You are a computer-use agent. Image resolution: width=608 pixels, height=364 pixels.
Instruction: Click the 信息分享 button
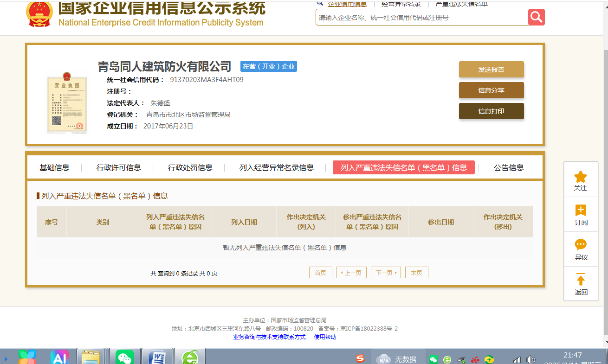tap(492, 90)
